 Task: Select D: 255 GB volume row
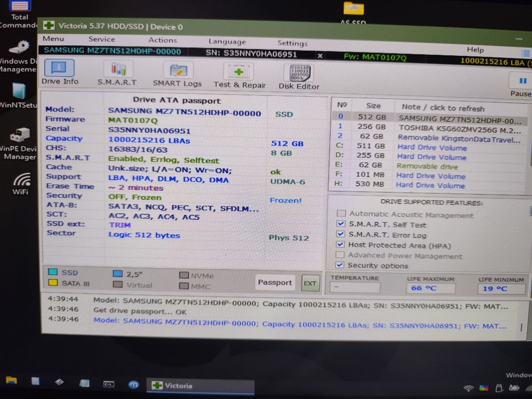(429, 156)
